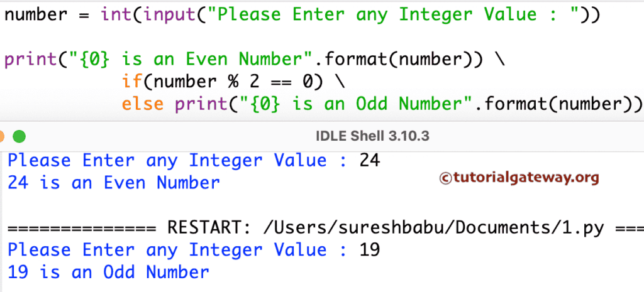
Task: Click the entered value 24 in shell
Action: tap(370, 161)
